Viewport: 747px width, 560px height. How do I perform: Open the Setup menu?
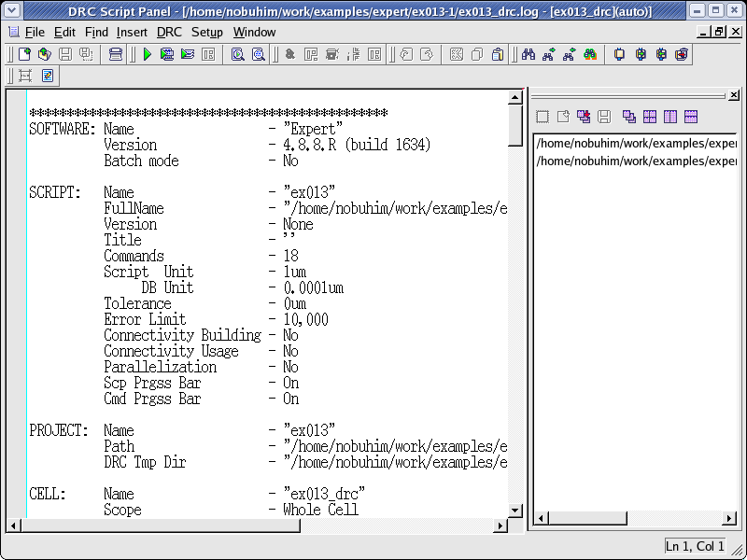pos(206,33)
